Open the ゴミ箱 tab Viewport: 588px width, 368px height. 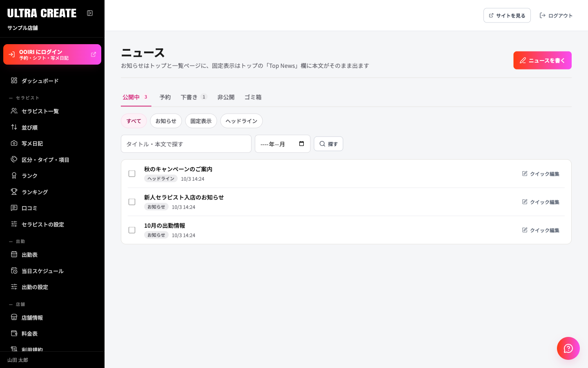pos(253,97)
